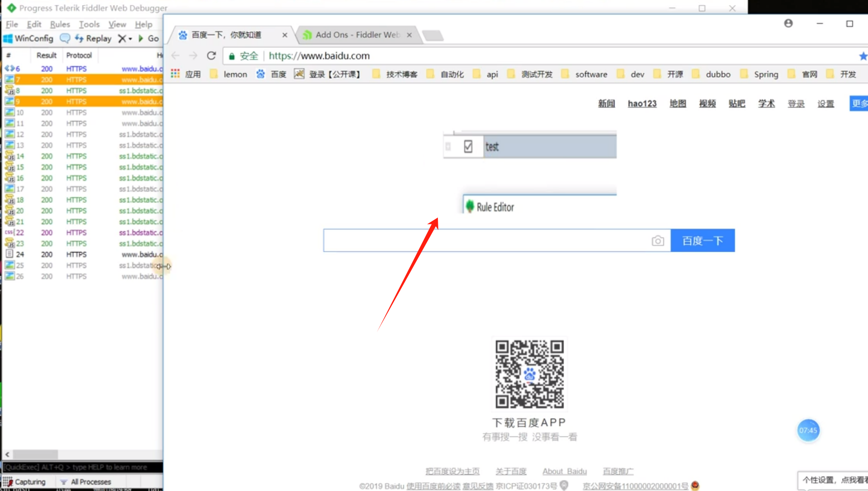Click the 百度一下 search button

703,240
